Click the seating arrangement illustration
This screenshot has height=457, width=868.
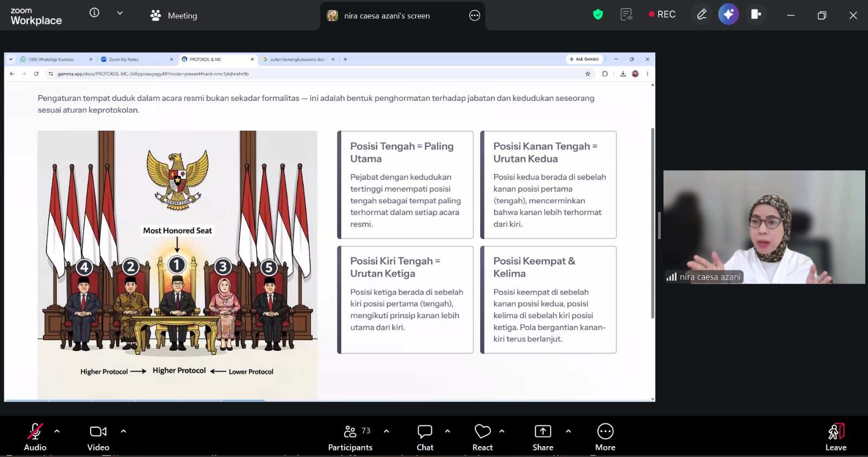(177, 265)
